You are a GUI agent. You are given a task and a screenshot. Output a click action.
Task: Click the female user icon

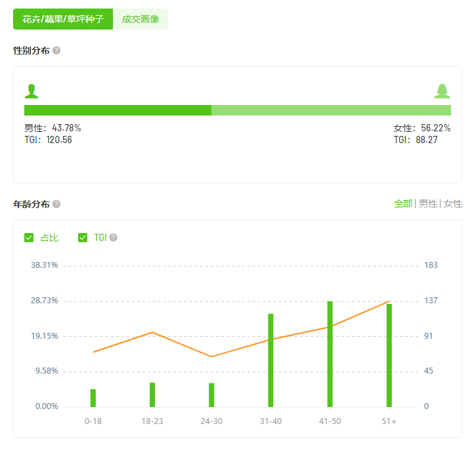pyautogui.click(x=442, y=91)
